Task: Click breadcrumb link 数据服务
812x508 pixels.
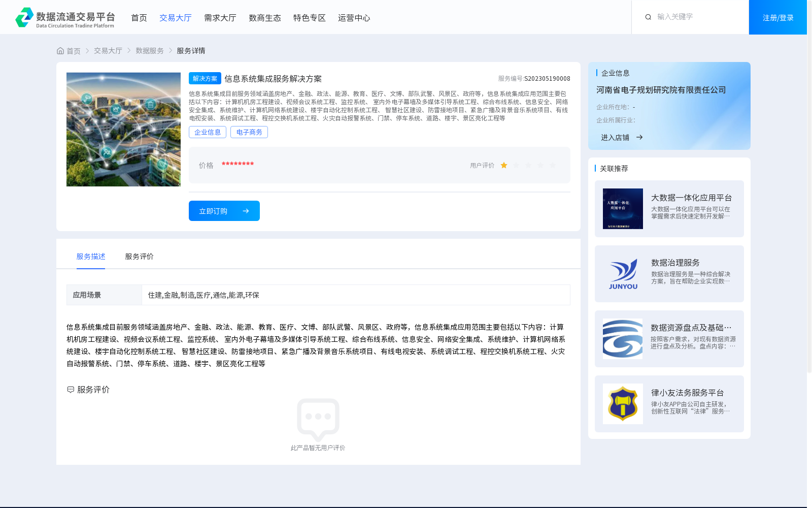Action: click(x=150, y=51)
